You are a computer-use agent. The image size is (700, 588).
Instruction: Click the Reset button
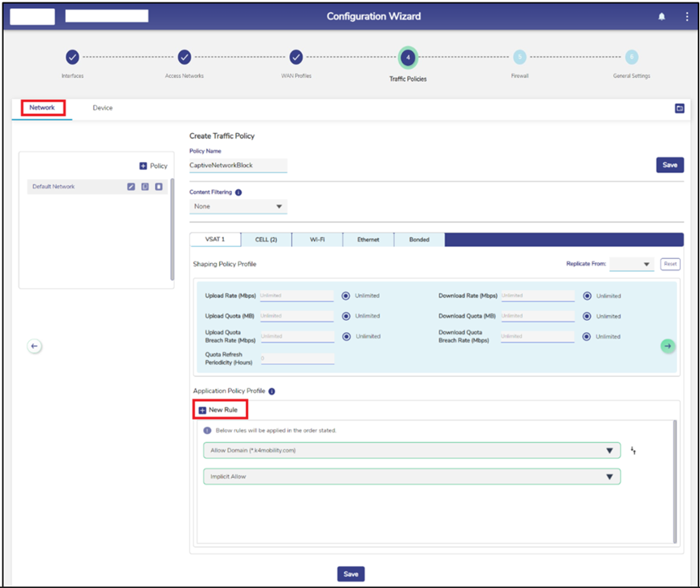(669, 264)
